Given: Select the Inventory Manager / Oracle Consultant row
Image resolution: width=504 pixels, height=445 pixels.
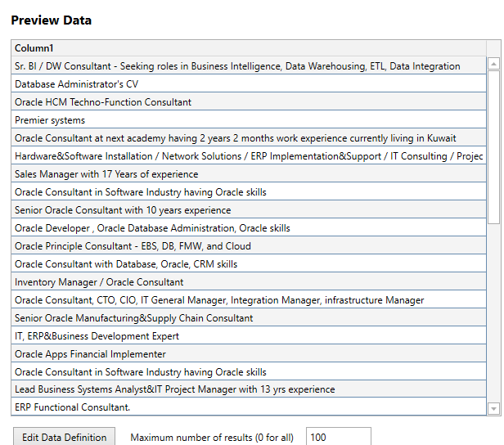Looking at the screenshot, I should click(x=249, y=281).
